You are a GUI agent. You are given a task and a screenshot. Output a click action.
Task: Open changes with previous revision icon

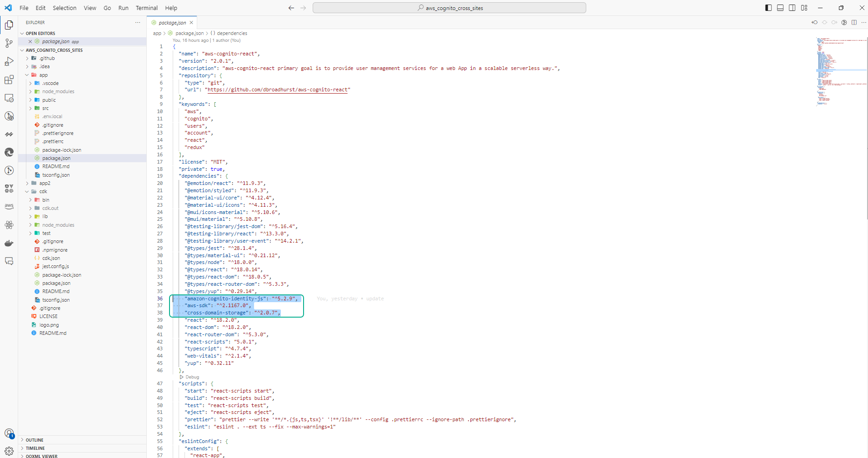click(814, 22)
